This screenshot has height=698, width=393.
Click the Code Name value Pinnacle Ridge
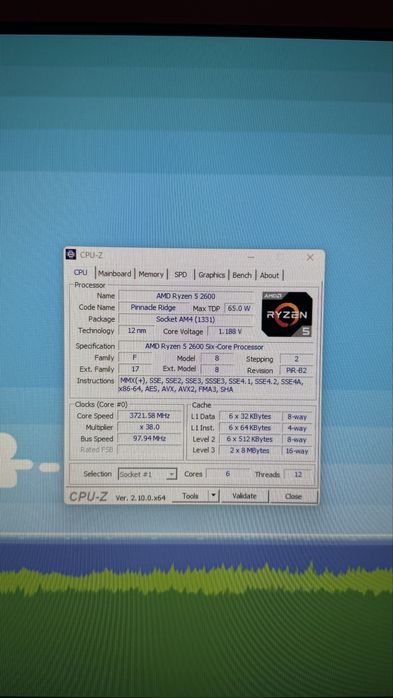(153, 308)
